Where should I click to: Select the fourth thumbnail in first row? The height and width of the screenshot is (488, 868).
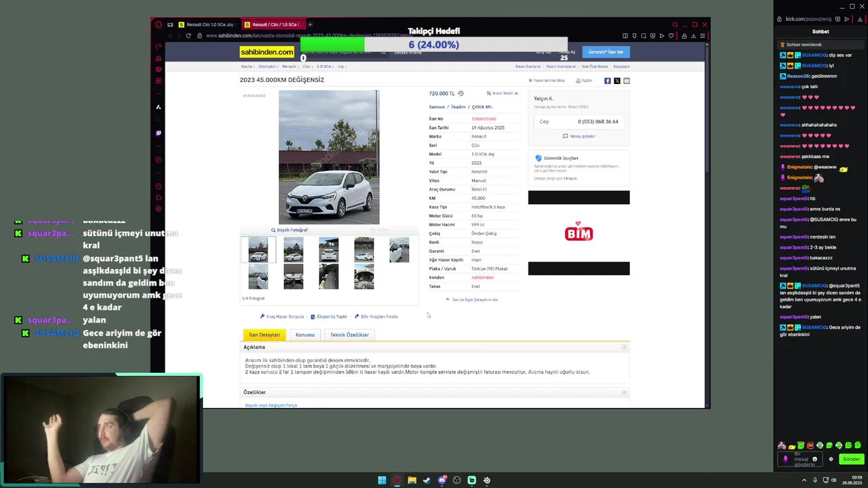coord(364,250)
